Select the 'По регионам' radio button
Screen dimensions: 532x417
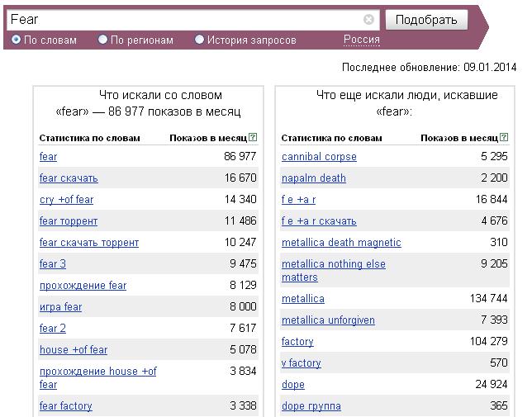(x=102, y=40)
